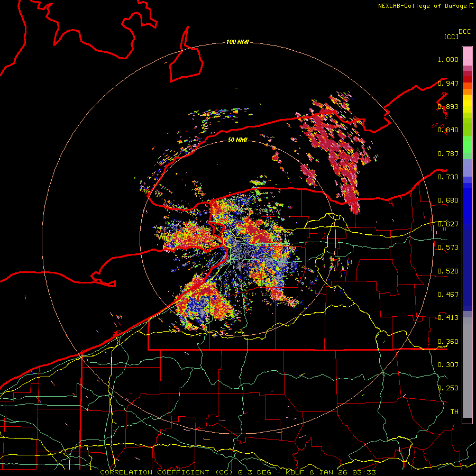Click the 100 NMI range ring label
The height and width of the screenshot is (476, 476).
point(237,42)
